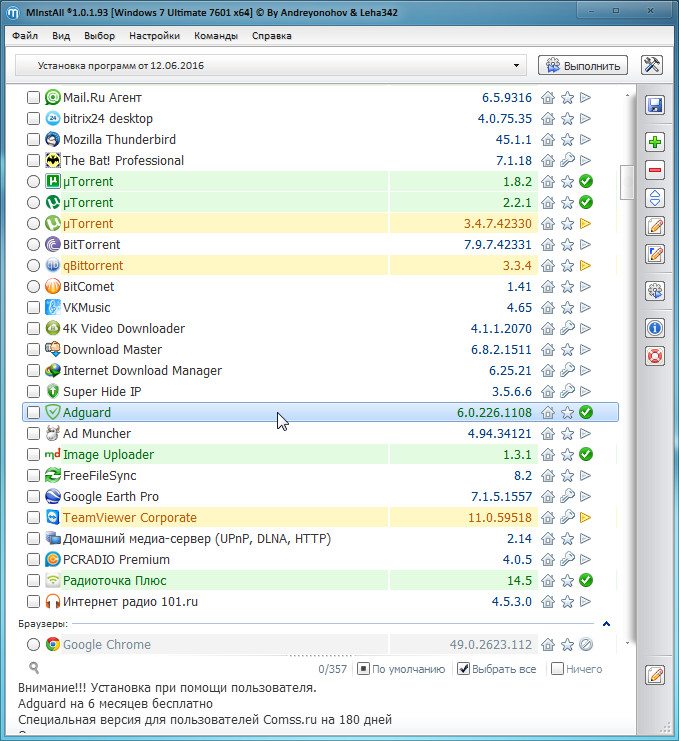Click the blue up-down move arrows icon

point(655,198)
